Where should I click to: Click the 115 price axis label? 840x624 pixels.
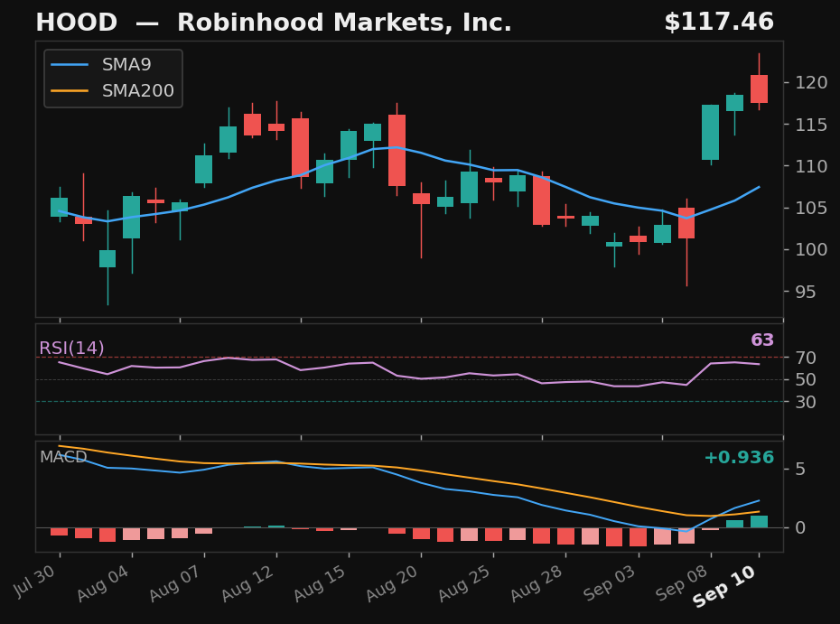[811, 125]
